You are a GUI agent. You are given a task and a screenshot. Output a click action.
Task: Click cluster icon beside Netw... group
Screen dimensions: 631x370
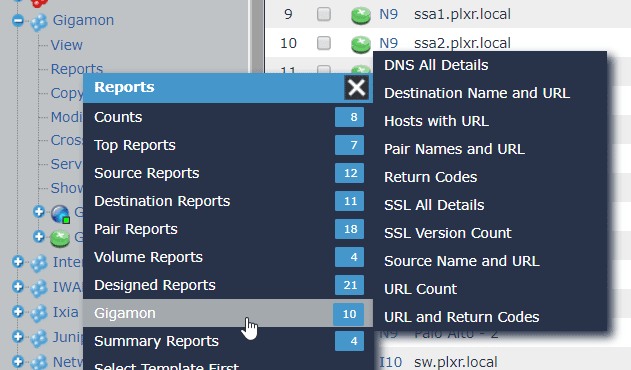[x=39, y=363]
